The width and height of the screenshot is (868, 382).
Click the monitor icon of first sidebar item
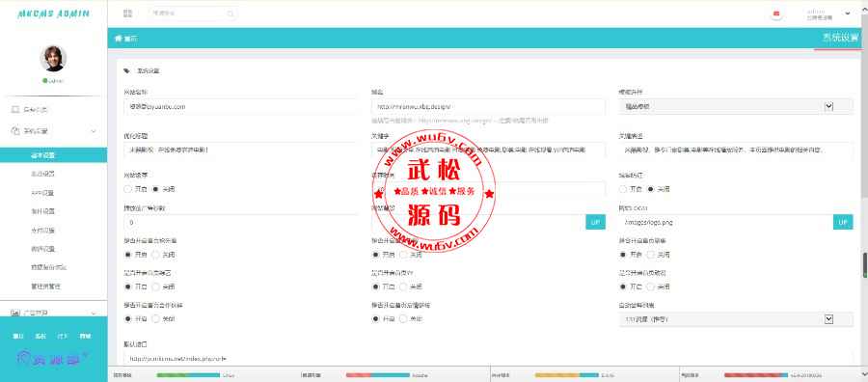[15, 110]
